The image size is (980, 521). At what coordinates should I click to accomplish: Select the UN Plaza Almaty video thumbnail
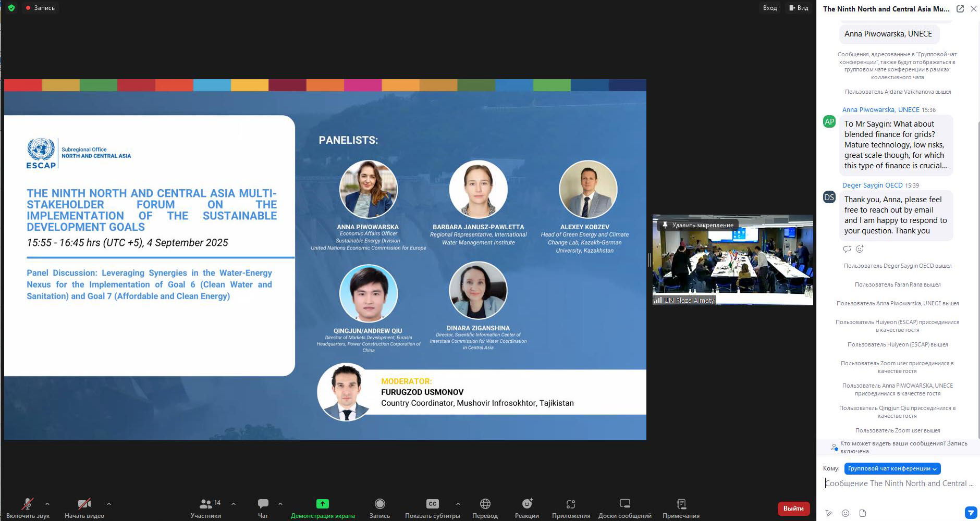click(x=732, y=260)
